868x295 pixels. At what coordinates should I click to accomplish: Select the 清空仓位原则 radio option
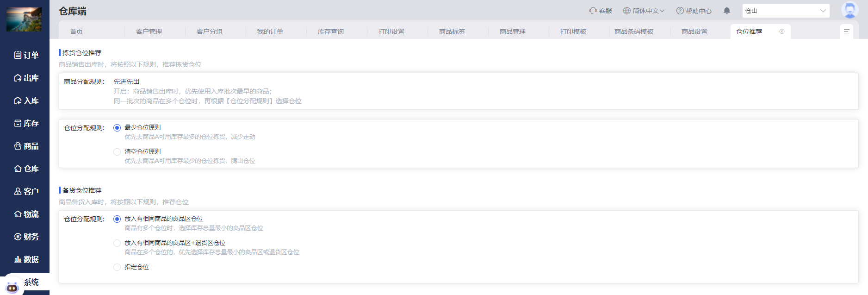[117, 152]
